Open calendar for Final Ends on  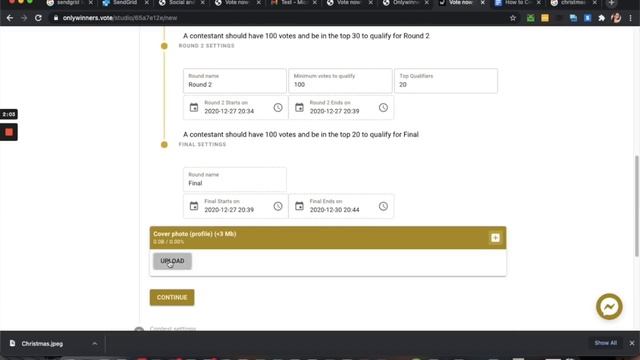point(299,207)
